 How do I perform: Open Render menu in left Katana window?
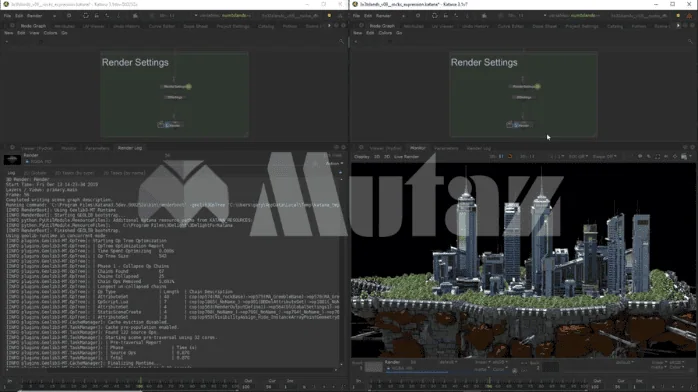tap(35, 16)
